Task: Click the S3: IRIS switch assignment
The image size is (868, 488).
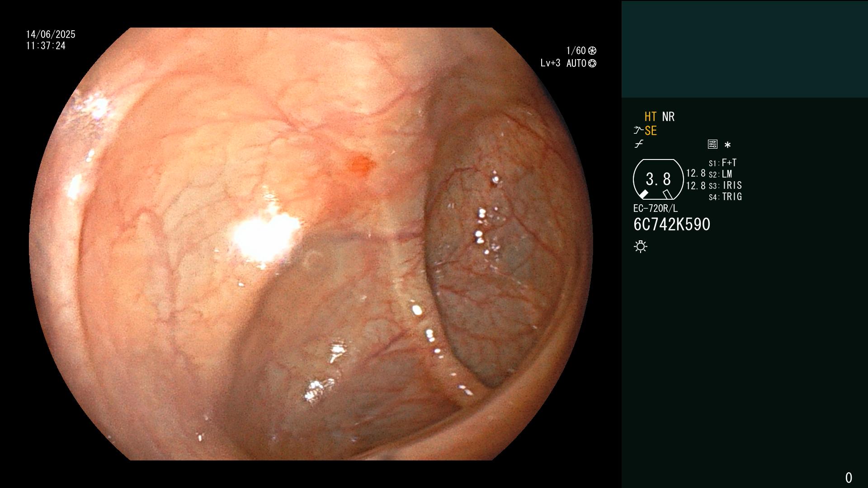Action: tap(725, 185)
